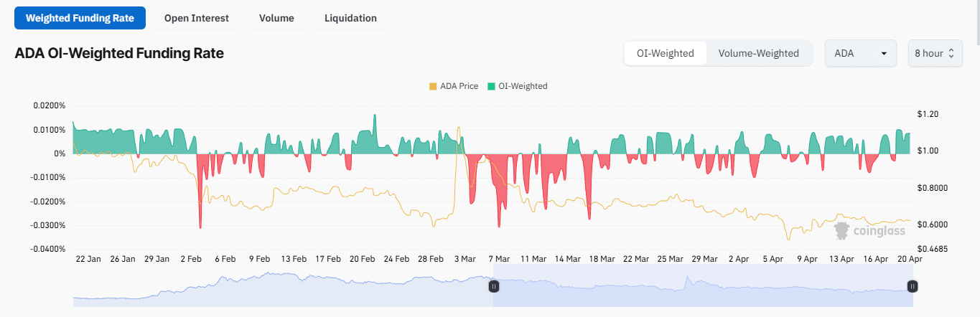
Task: Switch to Volume-Weighted funding rate
Action: pos(758,53)
